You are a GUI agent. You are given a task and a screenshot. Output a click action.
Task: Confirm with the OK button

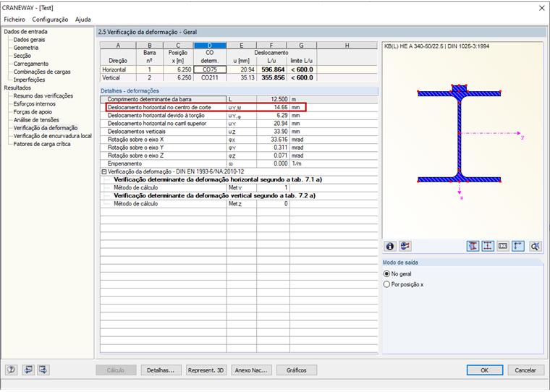[484, 370]
